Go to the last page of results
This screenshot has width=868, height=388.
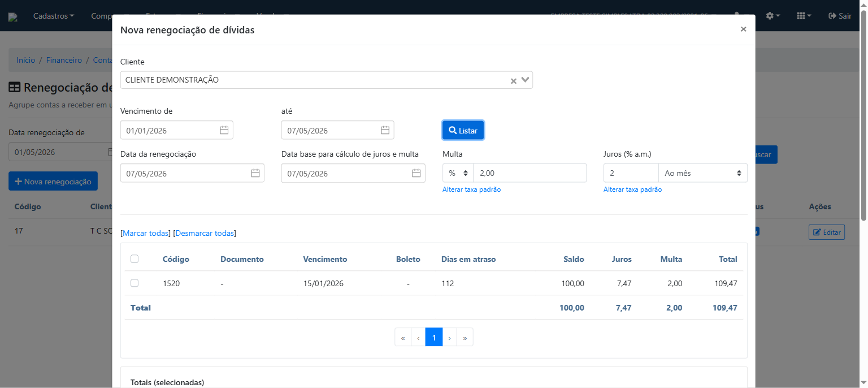465,337
